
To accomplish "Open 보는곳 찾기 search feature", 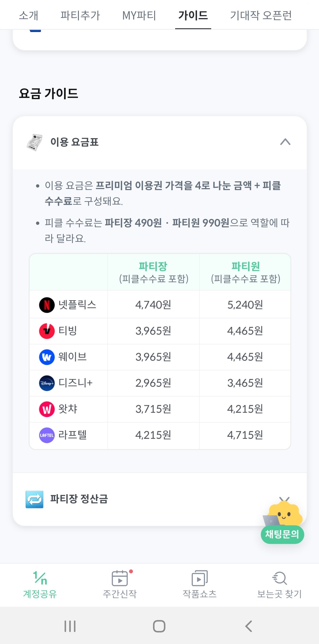I will pyautogui.click(x=279, y=584).
